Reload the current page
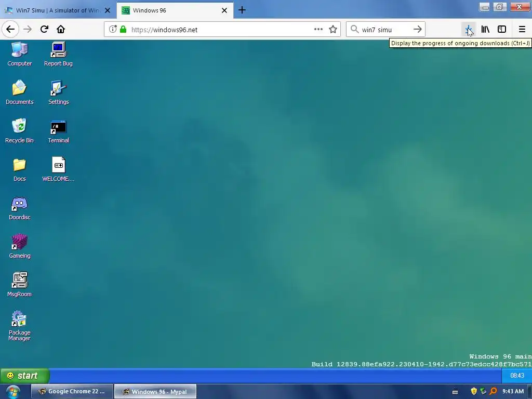 coord(45,29)
